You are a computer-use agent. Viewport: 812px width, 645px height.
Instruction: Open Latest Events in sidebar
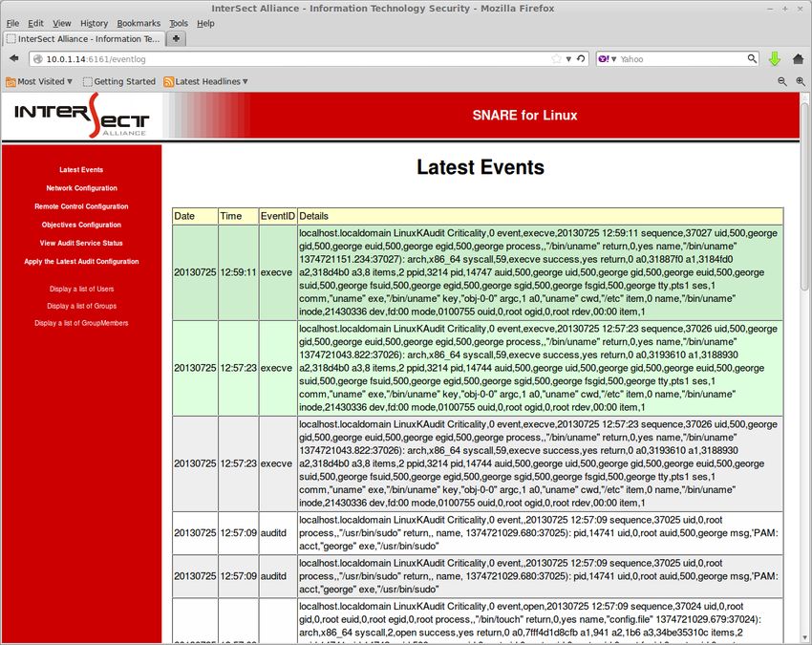[x=81, y=169]
